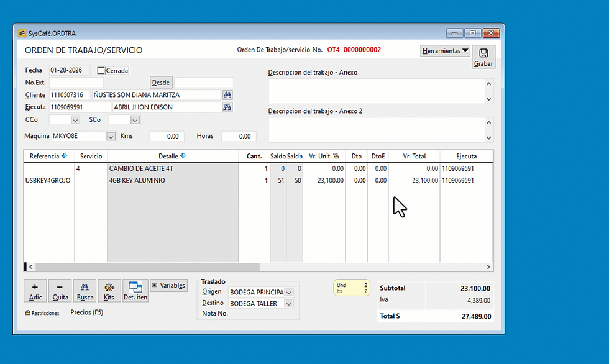Click the Total $ 27,489.00 value

476,316
